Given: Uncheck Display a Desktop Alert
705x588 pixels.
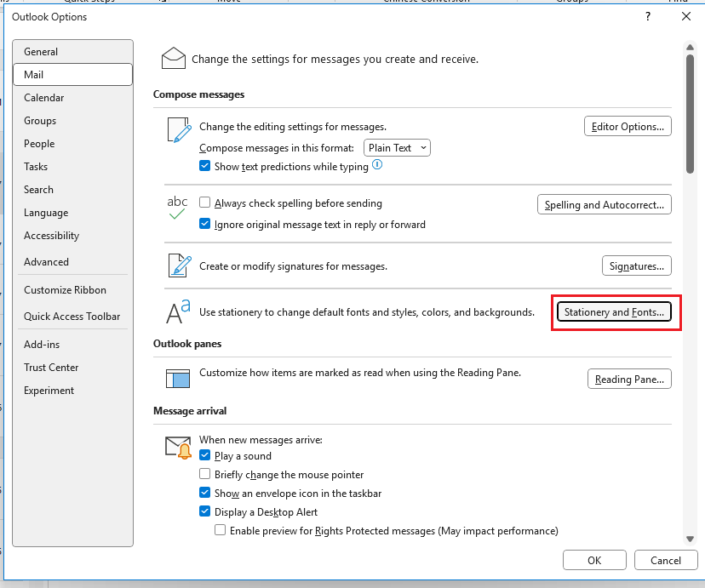Looking at the screenshot, I should (x=204, y=511).
